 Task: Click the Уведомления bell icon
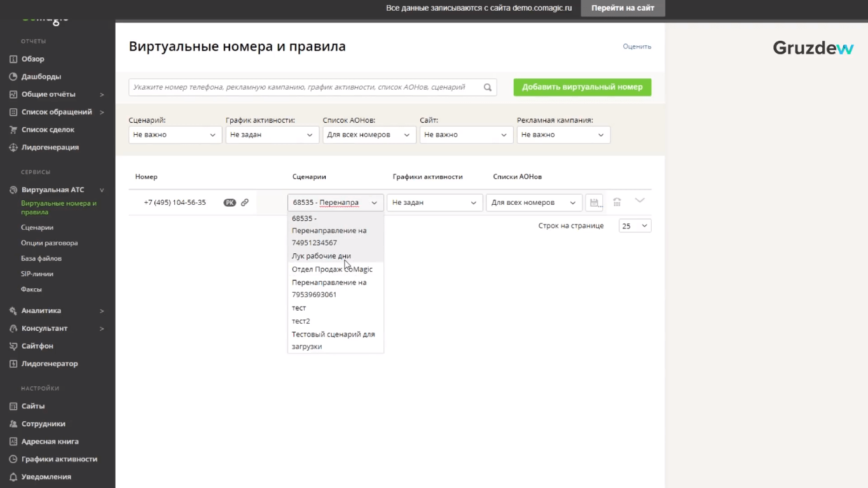(x=13, y=477)
